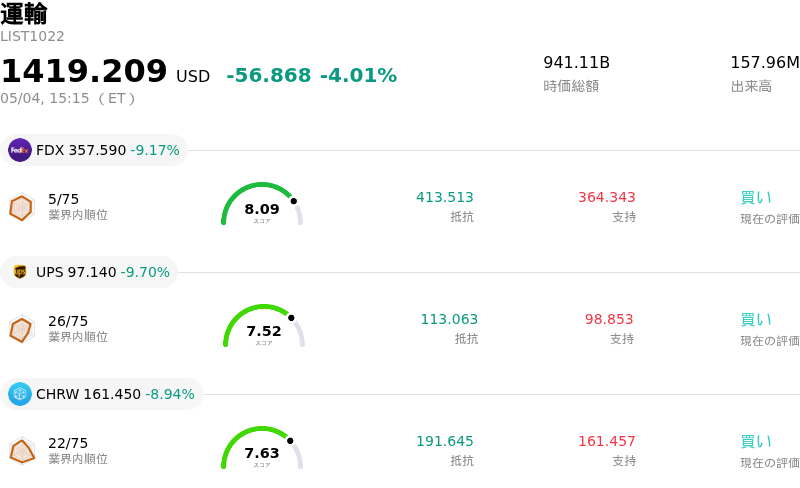Click the FedEx logo icon
800x488 pixels.
(x=20, y=150)
